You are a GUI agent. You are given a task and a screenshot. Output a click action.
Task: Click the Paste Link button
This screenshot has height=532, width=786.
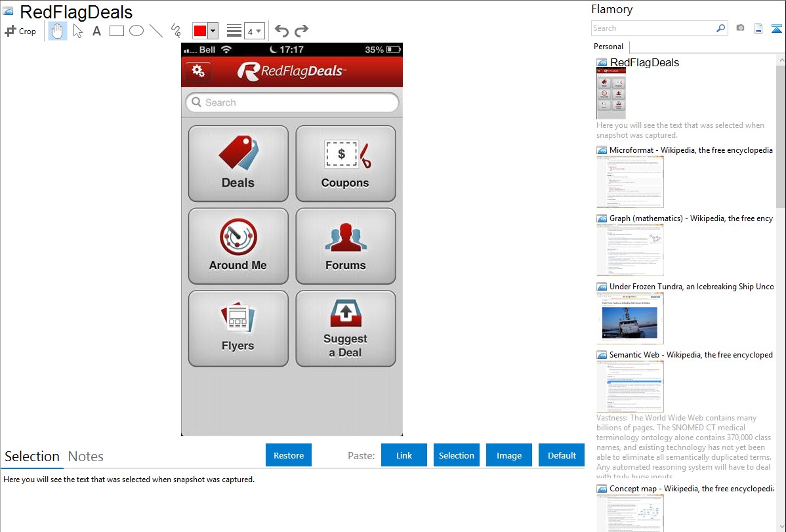pos(404,455)
